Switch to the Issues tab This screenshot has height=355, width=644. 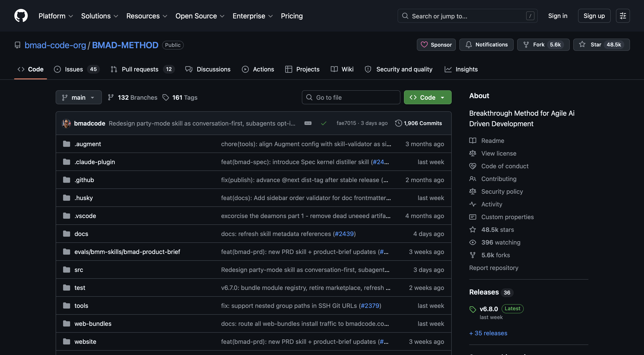pos(77,69)
